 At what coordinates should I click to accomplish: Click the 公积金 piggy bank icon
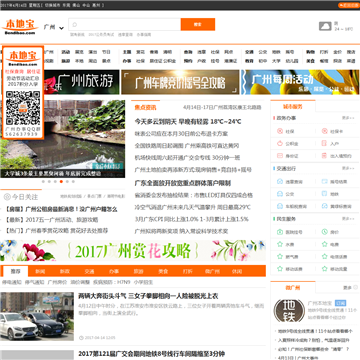coord(280,144)
